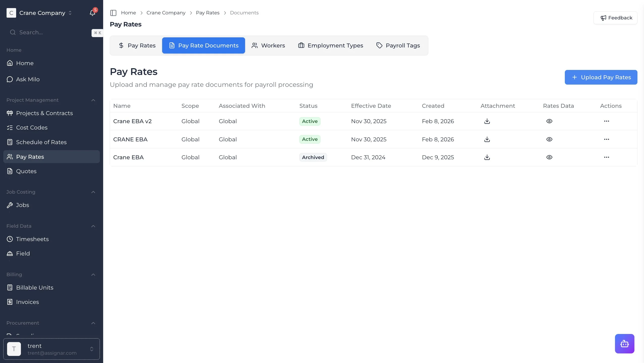The image size is (644, 363).
Task: Toggle the sidebar panel icon
Action: pyautogui.click(x=113, y=13)
